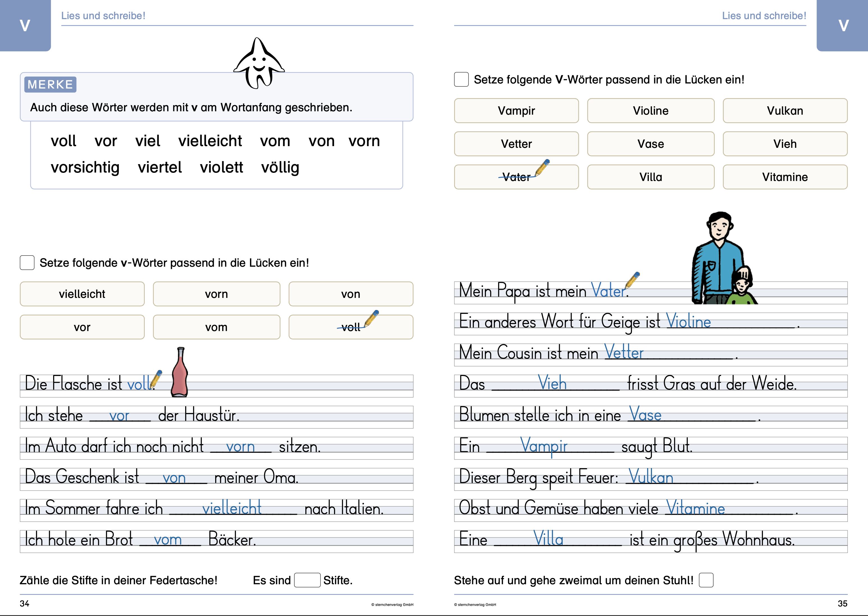Click the pencil icon on crossed-out Vater box

(x=543, y=168)
